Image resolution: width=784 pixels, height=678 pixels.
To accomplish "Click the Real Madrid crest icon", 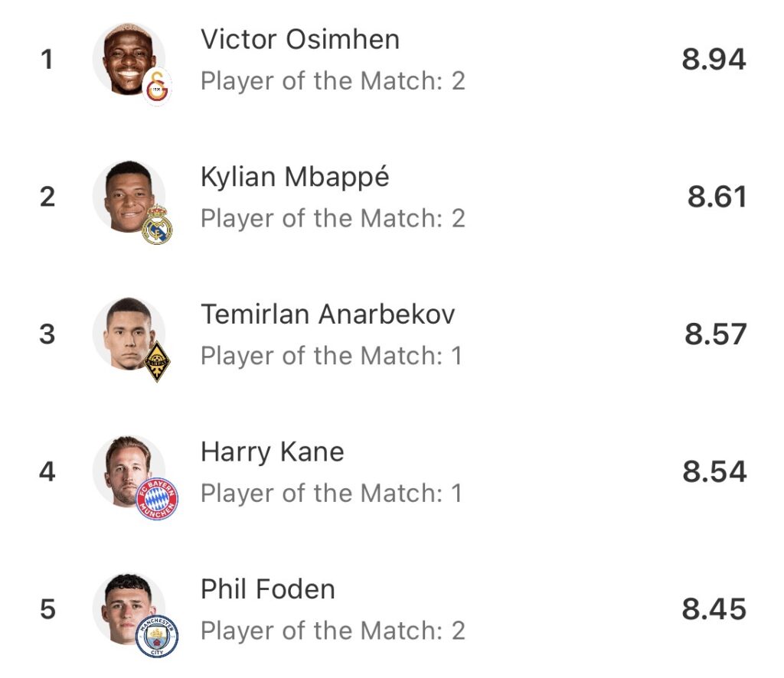I will tap(158, 226).
